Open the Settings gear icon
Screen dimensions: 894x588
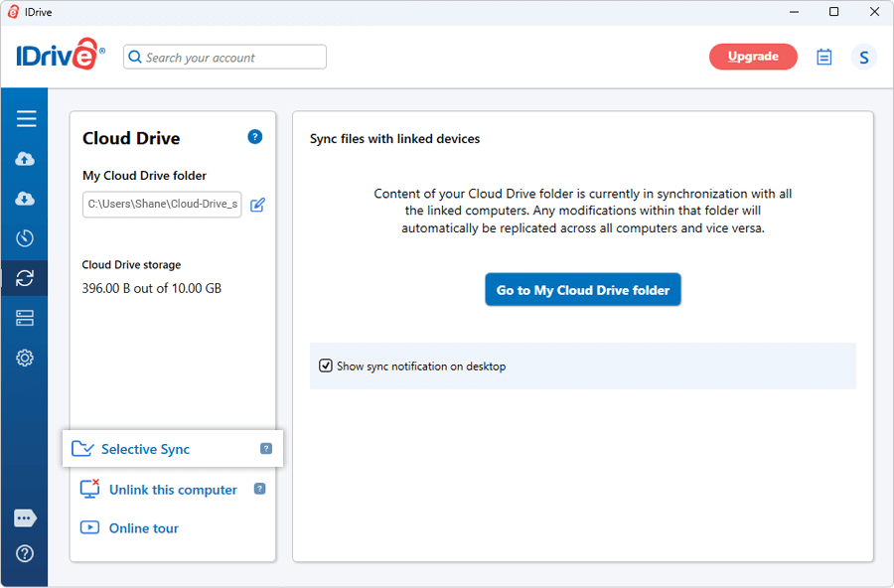26,358
